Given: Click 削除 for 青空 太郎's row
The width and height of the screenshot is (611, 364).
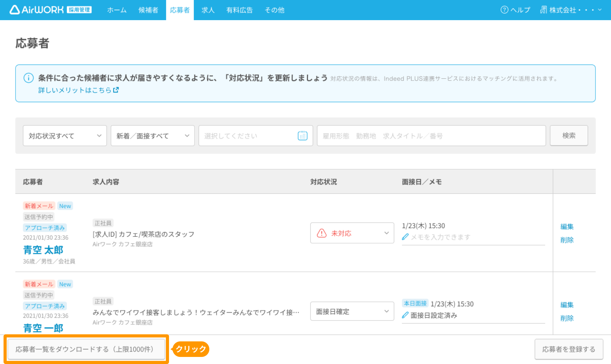Looking at the screenshot, I should [x=567, y=240].
